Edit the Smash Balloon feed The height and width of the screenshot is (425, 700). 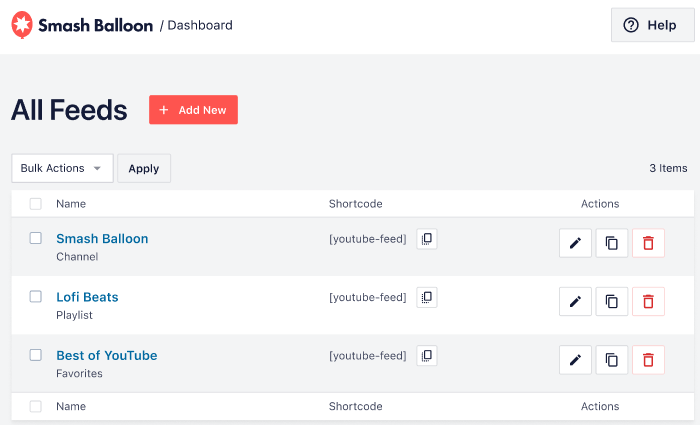(x=575, y=243)
